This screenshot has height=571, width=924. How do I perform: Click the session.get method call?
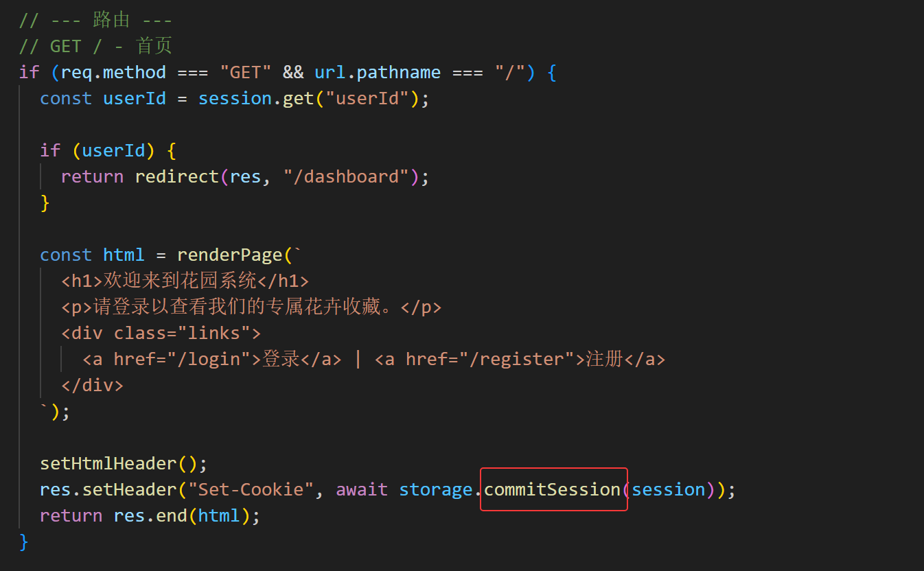(x=255, y=98)
